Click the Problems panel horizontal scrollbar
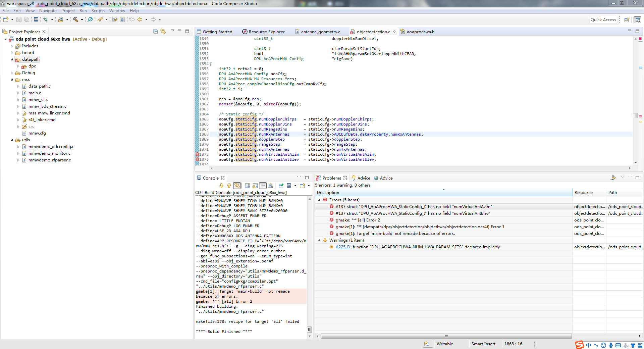Viewport: 644px width, 349px height. 446,336
